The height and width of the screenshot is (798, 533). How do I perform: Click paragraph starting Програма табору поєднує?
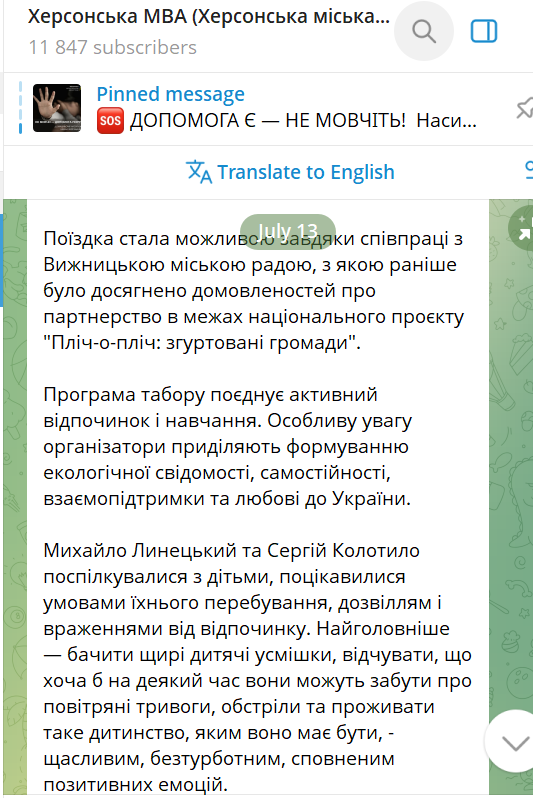[228, 446]
